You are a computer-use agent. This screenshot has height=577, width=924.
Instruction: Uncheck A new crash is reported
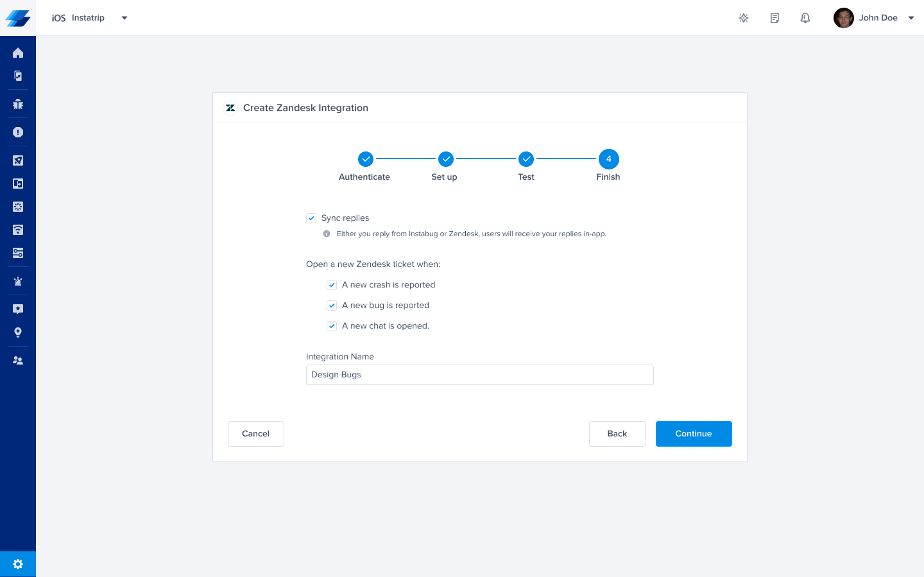tap(332, 285)
